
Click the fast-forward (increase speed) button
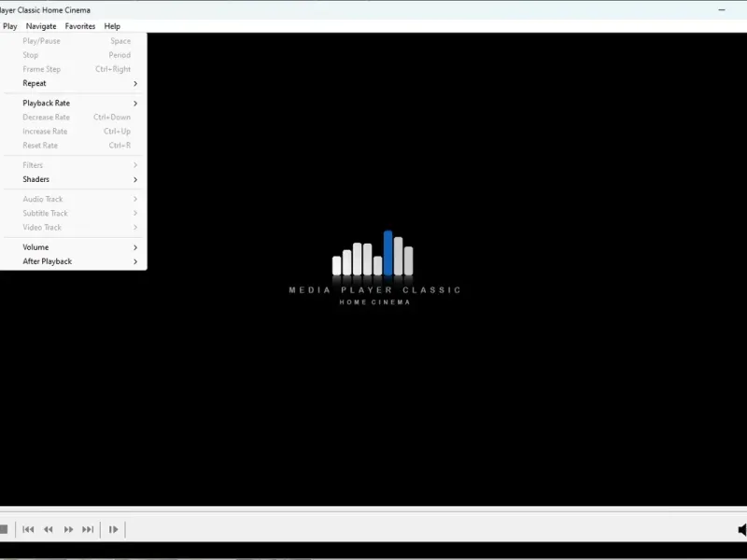(68, 529)
